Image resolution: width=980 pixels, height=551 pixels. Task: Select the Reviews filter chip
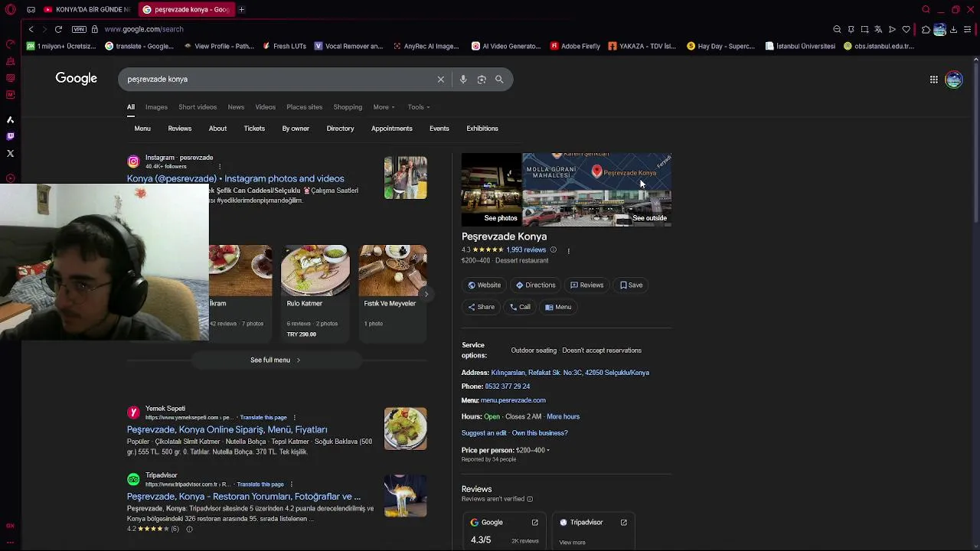(x=180, y=129)
